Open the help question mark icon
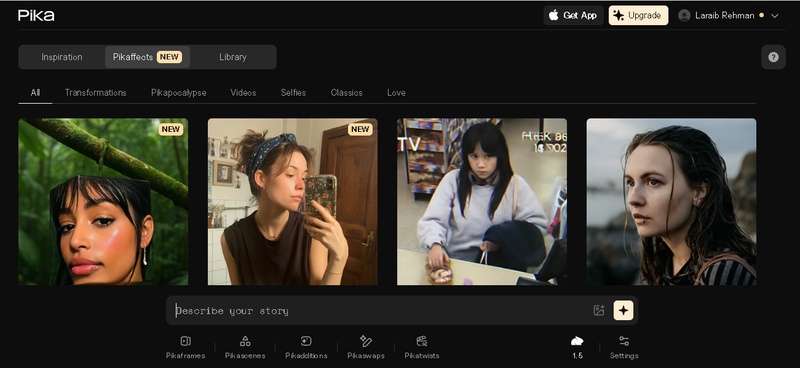Image resolution: width=800 pixels, height=368 pixels. 773,57
